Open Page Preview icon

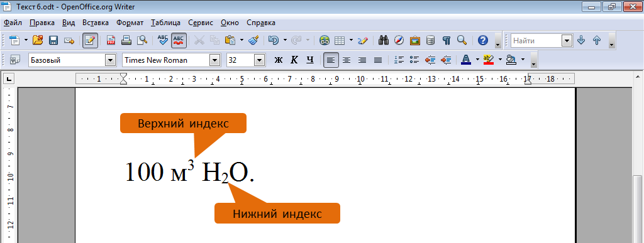(x=142, y=40)
